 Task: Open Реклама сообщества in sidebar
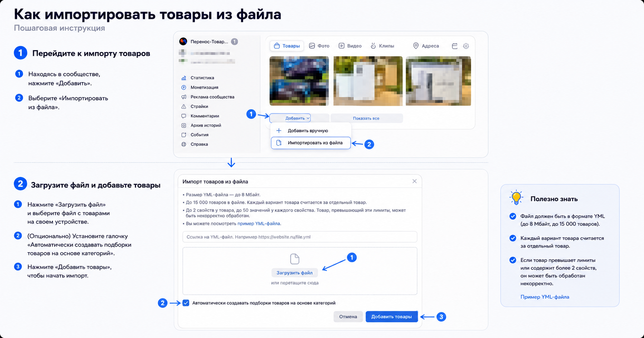(212, 97)
